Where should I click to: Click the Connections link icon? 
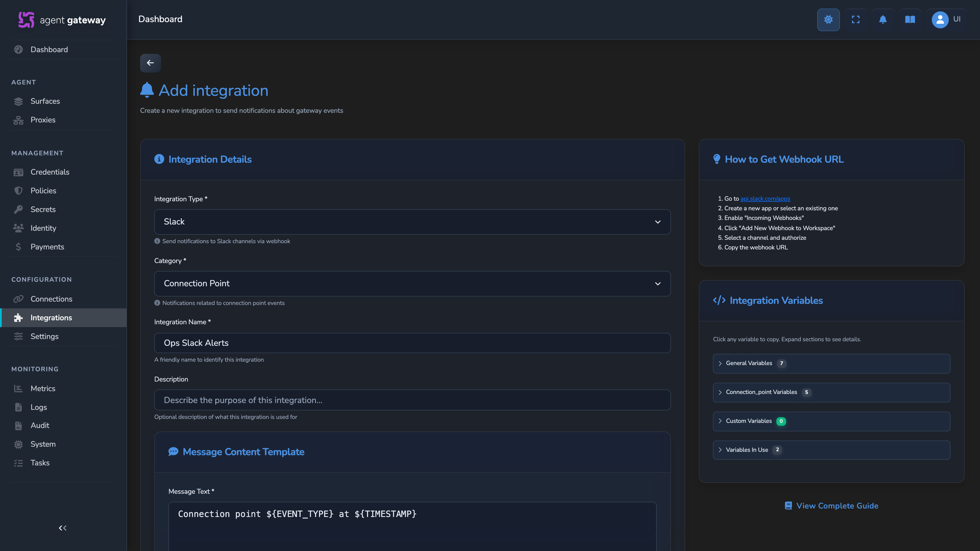[x=18, y=299]
